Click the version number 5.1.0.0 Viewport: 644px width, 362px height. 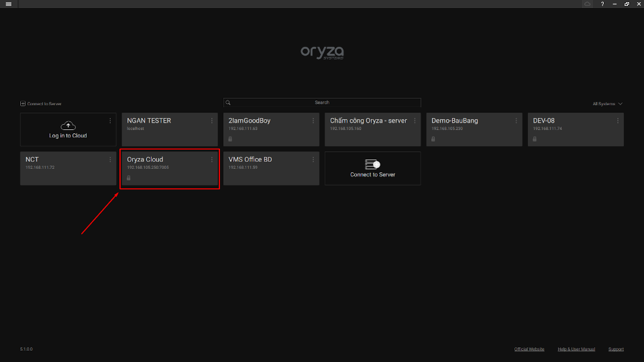pyautogui.click(x=26, y=349)
